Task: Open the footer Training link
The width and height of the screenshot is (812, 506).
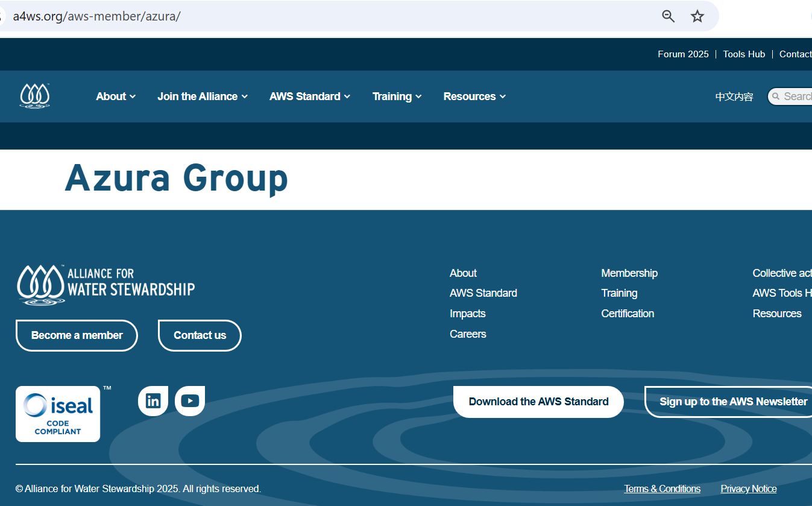Action: 619,293
